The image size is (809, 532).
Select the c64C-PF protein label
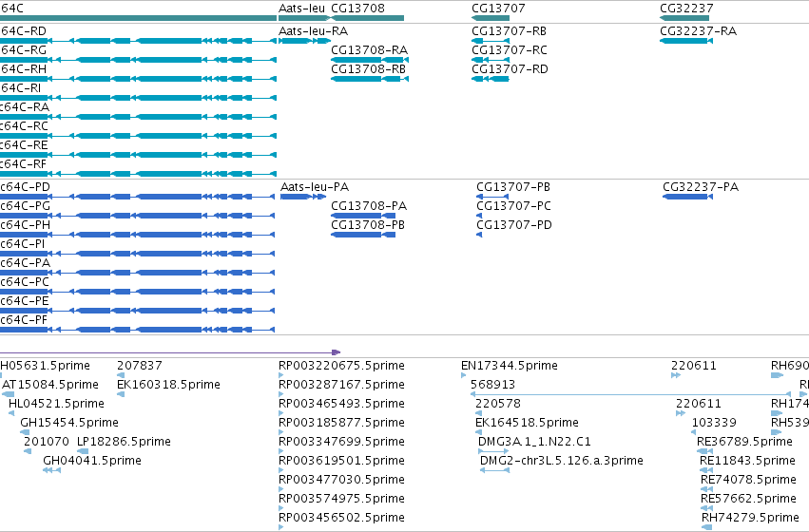point(25,320)
